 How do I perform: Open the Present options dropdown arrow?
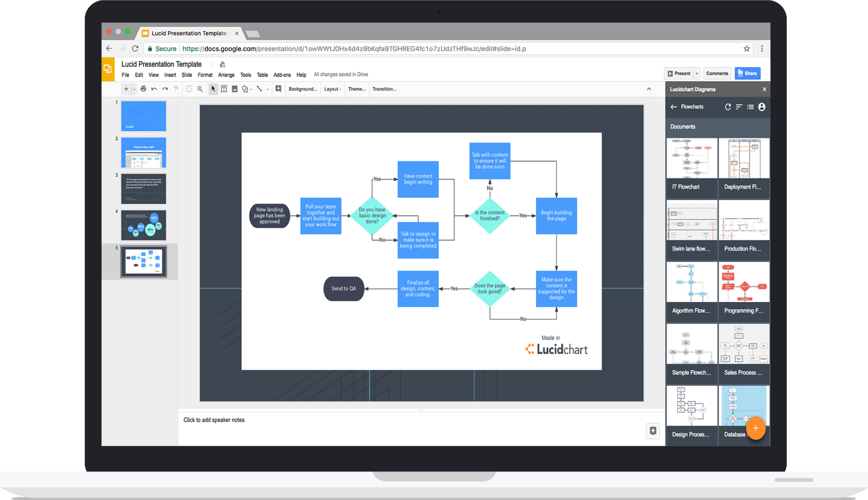pos(697,73)
